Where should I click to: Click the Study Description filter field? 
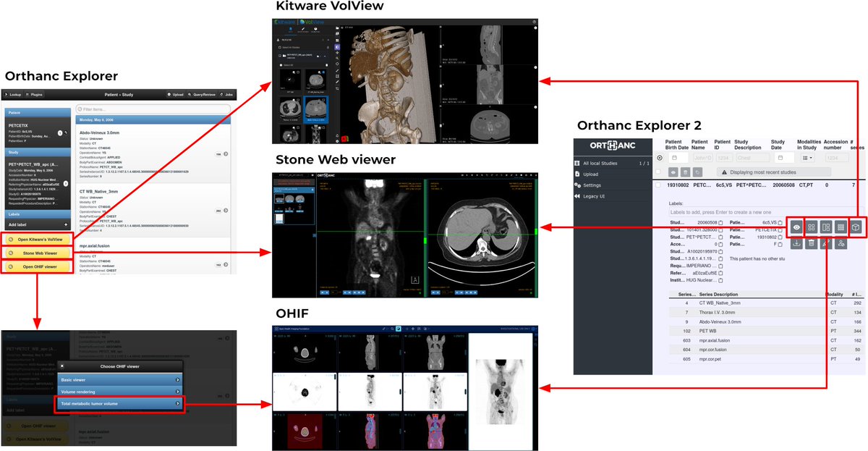(752, 157)
